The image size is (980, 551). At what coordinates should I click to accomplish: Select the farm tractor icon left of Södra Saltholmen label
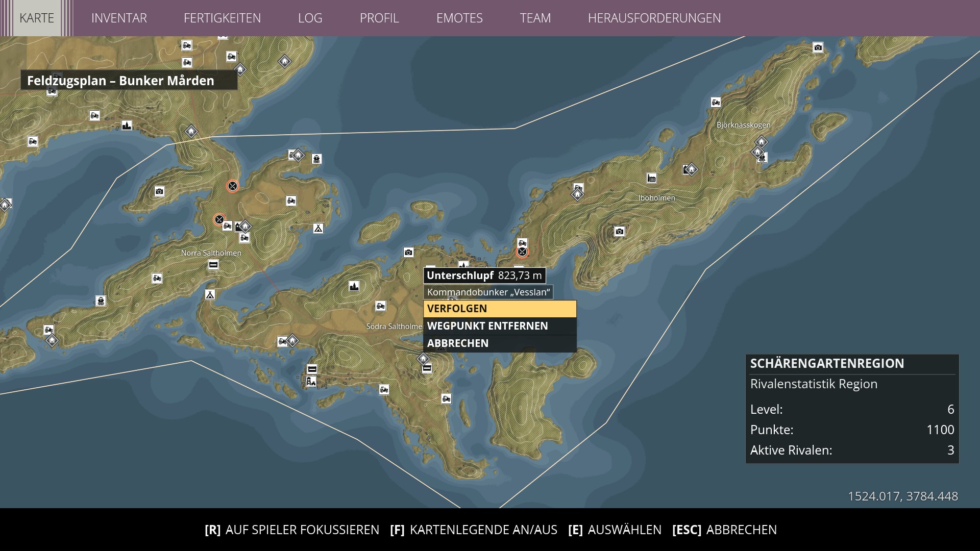click(380, 306)
